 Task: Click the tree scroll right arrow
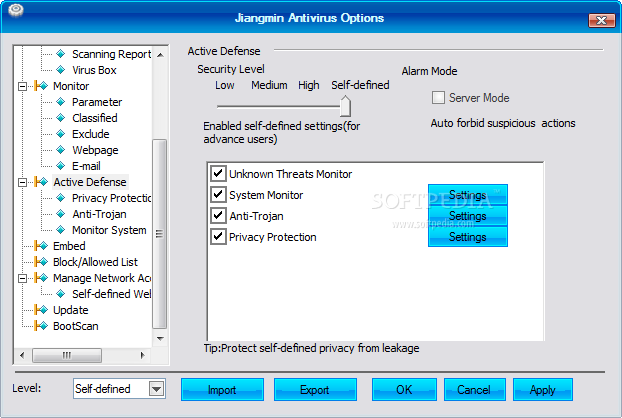coord(142,355)
